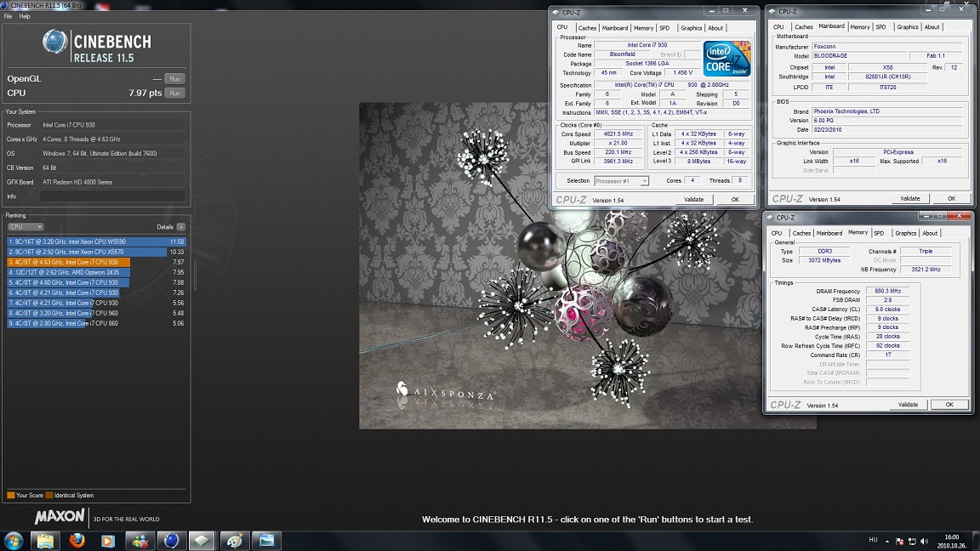Click the DRAM Frequency value 880.3 MHz
The width and height of the screenshot is (980, 551).
(887, 291)
